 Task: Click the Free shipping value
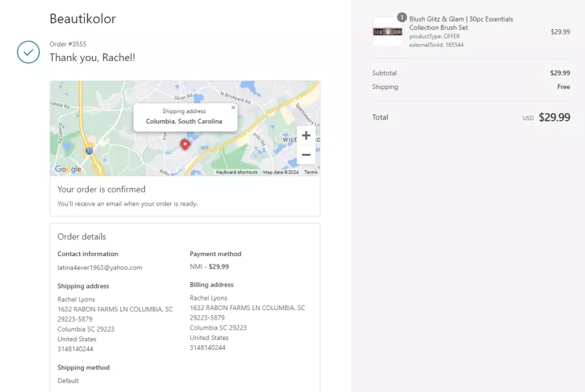564,87
